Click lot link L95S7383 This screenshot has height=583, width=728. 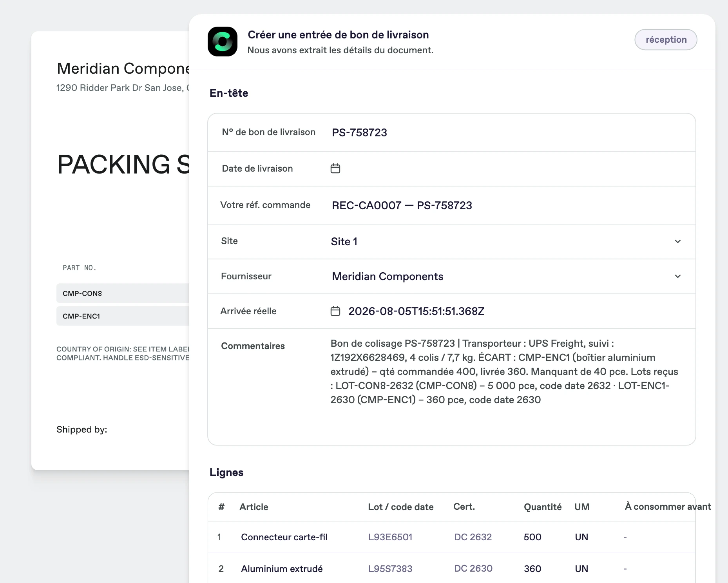coord(390,569)
